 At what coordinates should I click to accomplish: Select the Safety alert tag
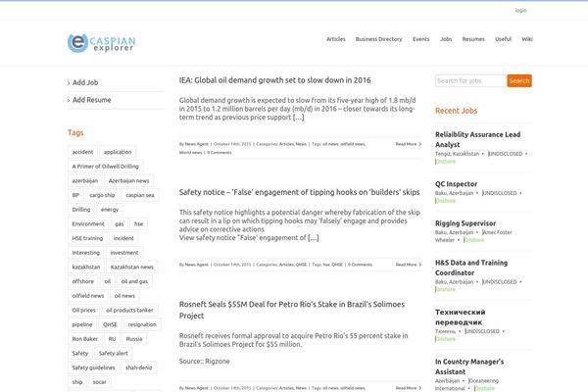[114, 354]
